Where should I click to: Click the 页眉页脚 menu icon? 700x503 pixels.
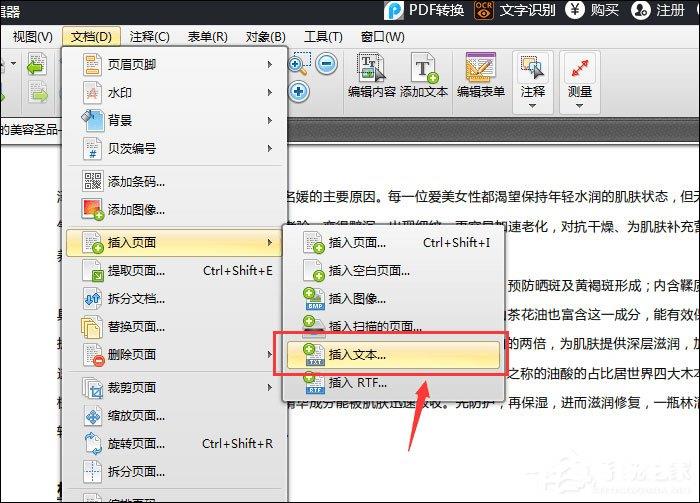[x=92, y=65]
